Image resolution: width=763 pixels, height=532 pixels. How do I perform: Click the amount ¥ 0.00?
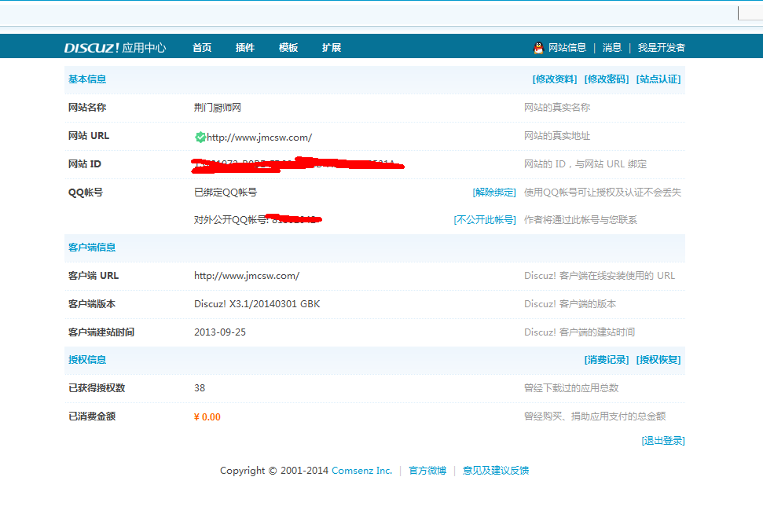pos(207,417)
